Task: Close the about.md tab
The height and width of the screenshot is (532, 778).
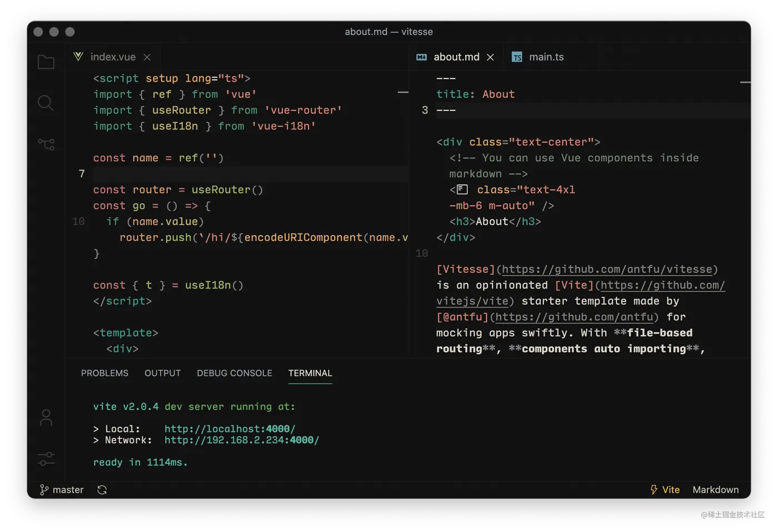Action: pyautogui.click(x=490, y=57)
